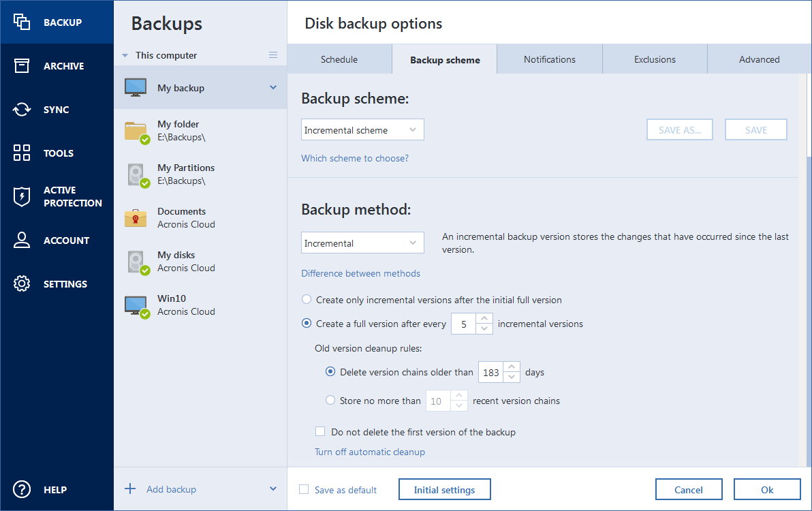Viewport: 812px width, 511px height.
Task: Click the backup list options icon
Action: click(x=272, y=55)
